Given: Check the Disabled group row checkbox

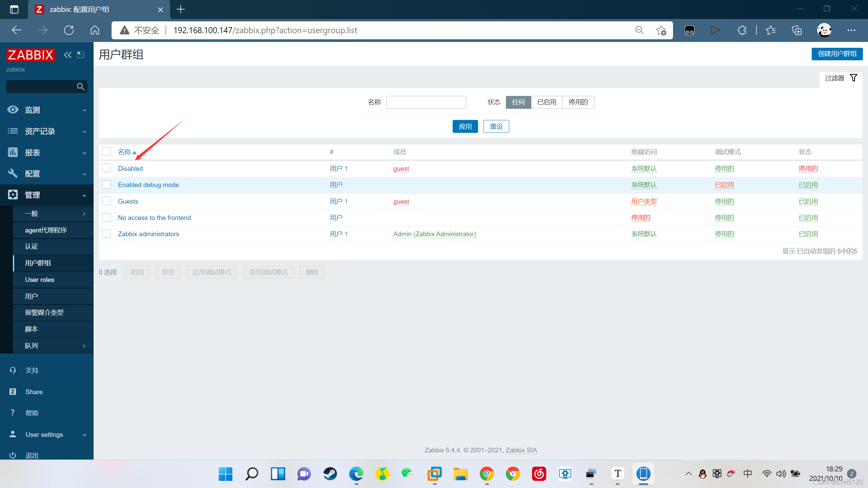Looking at the screenshot, I should (106, 168).
